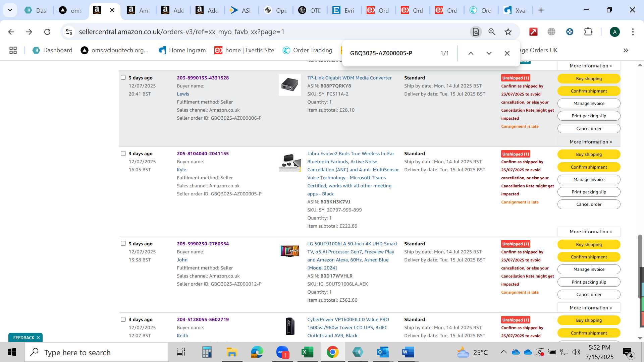Open the Google Lens search icon
Viewport: 644px width, 362px height.
pos(476,32)
